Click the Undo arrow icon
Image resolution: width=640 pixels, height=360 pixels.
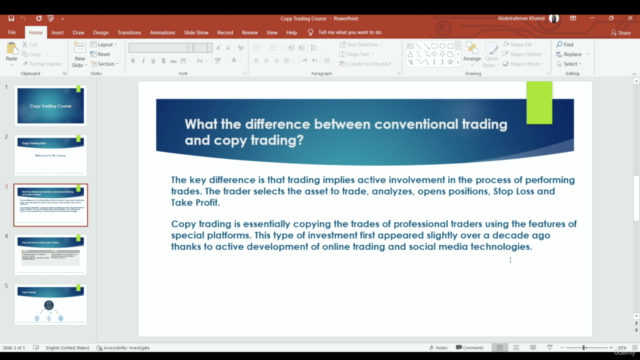coord(23,18)
